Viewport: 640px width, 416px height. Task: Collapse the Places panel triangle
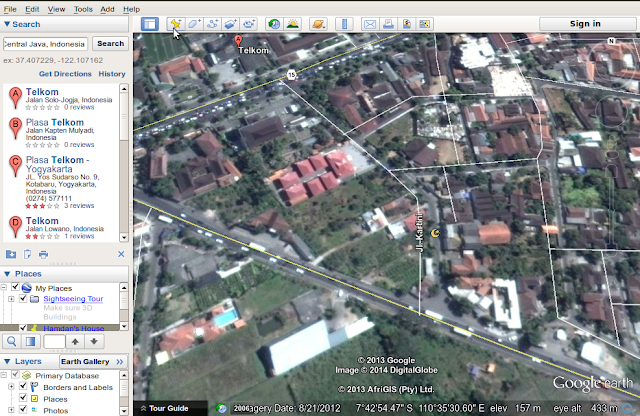point(7,274)
